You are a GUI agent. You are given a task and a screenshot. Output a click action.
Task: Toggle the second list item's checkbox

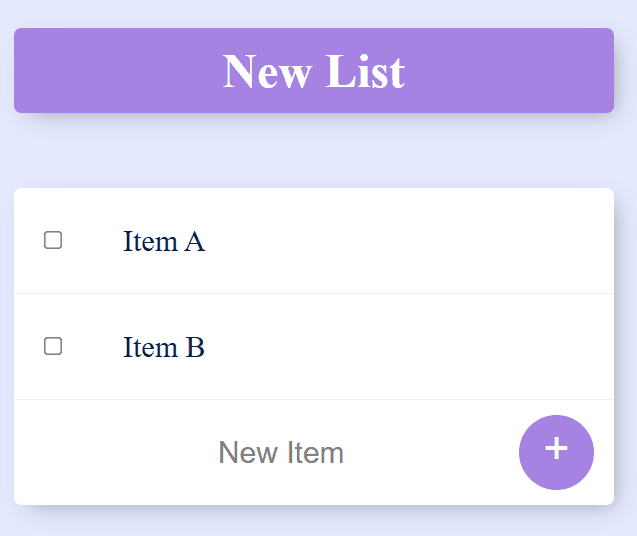click(53, 346)
